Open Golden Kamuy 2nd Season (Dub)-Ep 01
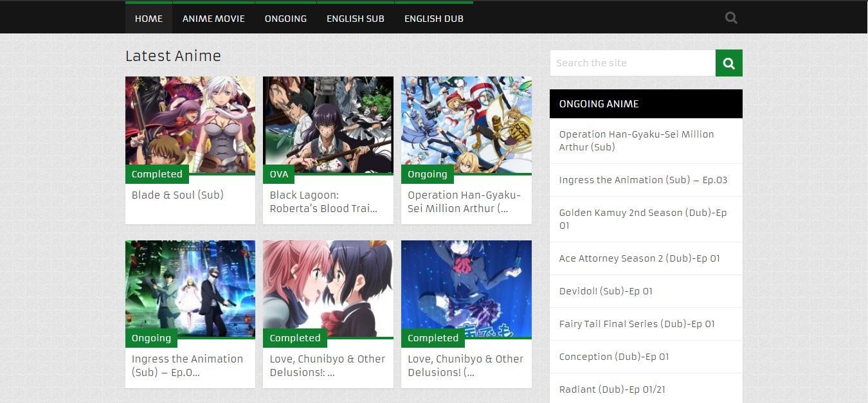 coord(643,219)
